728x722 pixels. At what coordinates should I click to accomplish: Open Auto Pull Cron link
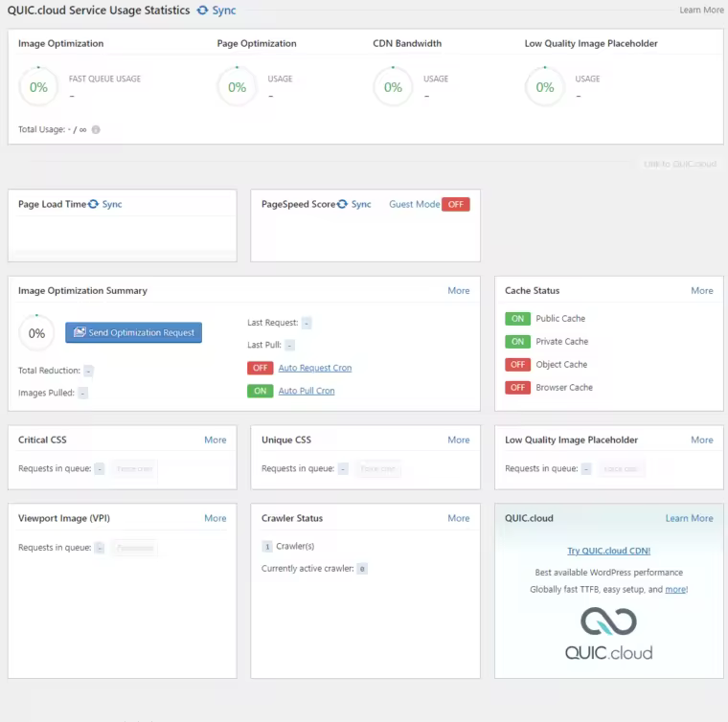point(307,391)
